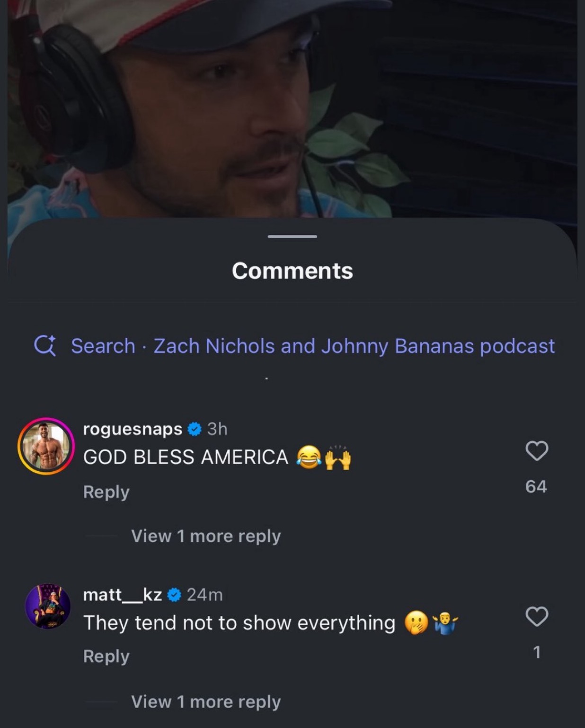This screenshot has width=585, height=728.
Task: Reply to matt__kz's comment
Action: 106,656
